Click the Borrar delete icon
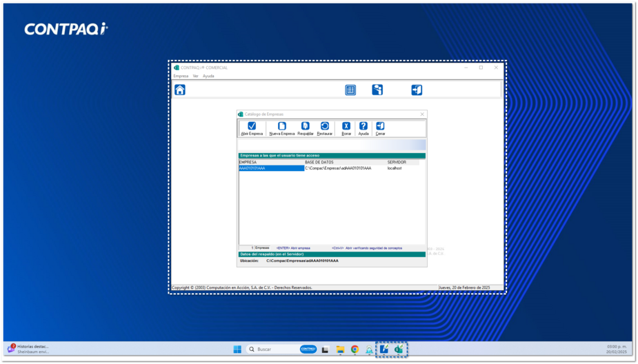Viewport: 638px width, 364px height. [x=346, y=126]
